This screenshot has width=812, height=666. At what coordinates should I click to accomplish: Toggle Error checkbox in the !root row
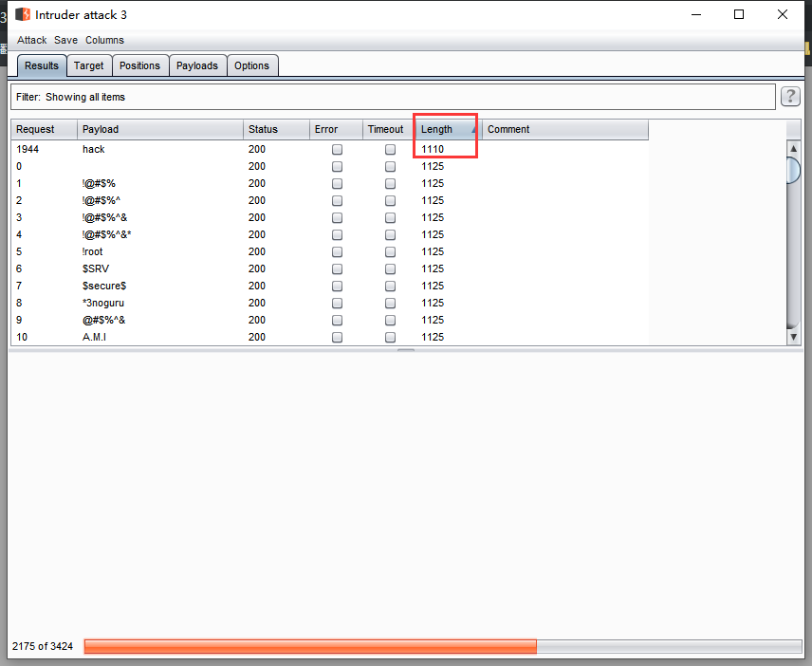(x=337, y=251)
